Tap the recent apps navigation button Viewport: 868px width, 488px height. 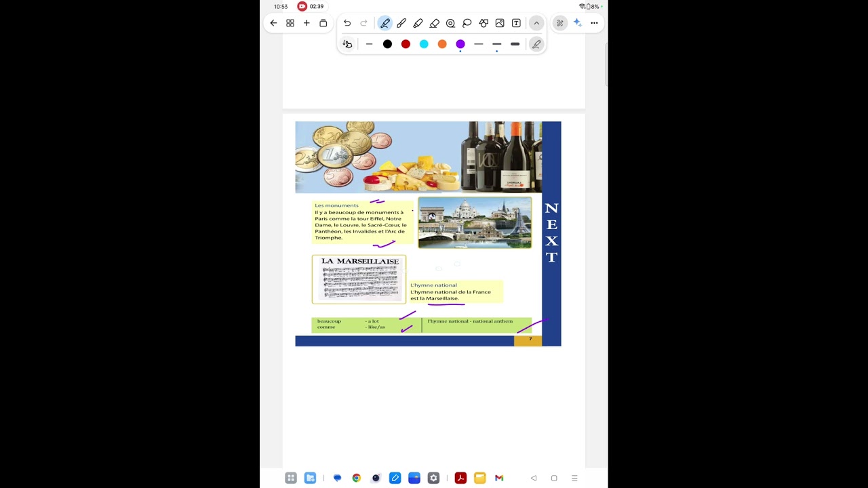pyautogui.click(x=574, y=478)
